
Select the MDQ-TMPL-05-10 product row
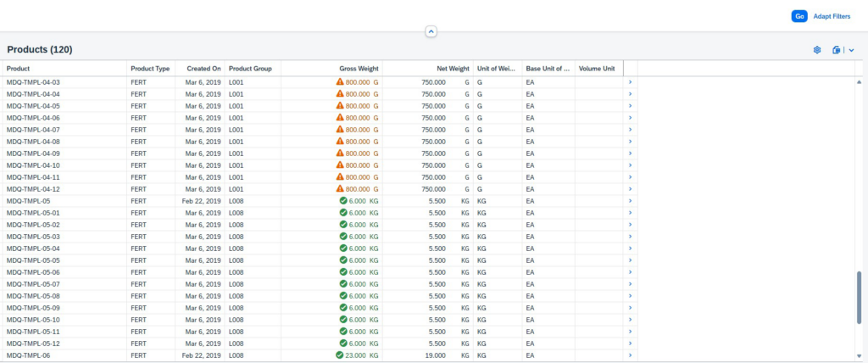(33, 320)
